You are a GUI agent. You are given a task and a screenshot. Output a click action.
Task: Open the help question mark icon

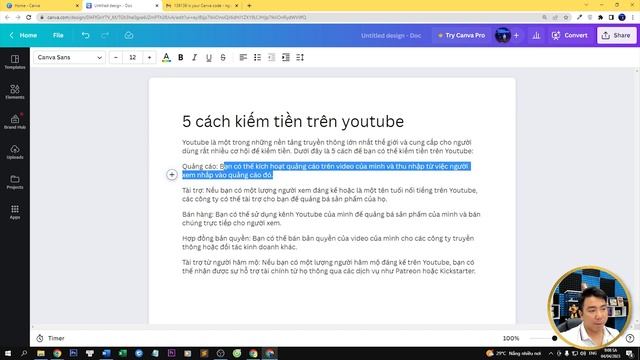(x=630, y=338)
